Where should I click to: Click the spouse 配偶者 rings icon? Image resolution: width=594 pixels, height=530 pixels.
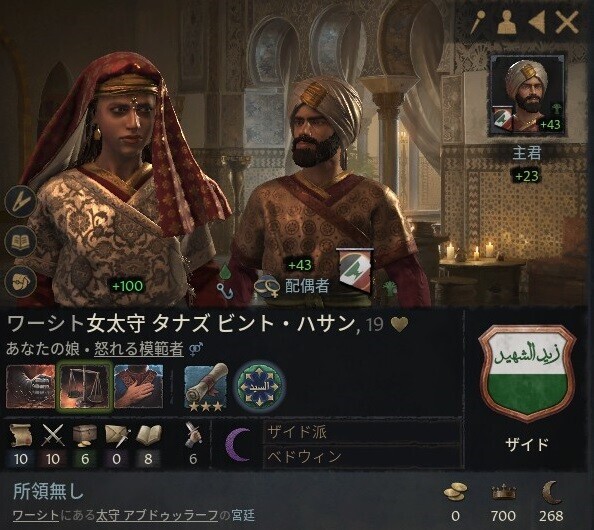click(x=267, y=287)
